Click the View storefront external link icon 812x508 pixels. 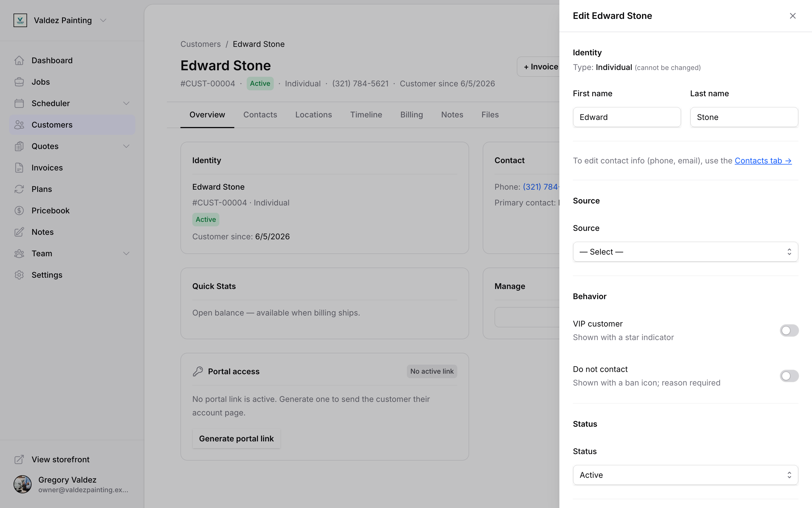coord(19,460)
